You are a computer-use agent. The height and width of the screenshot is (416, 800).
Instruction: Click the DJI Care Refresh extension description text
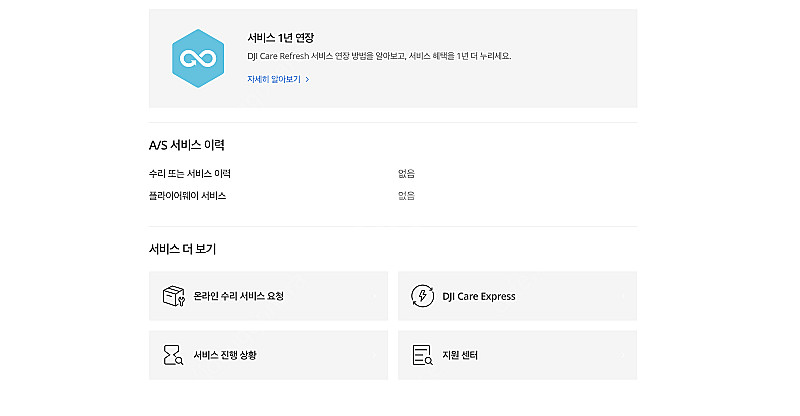379,56
